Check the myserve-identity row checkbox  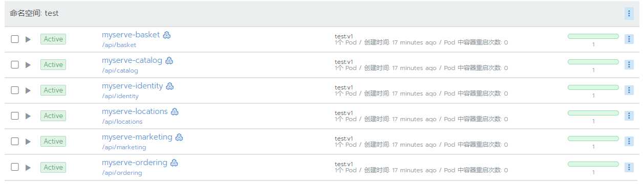[x=15, y=90]
